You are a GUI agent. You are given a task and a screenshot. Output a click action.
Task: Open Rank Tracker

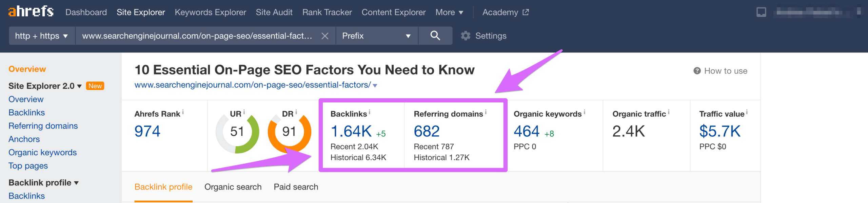(x=327, y=12)
